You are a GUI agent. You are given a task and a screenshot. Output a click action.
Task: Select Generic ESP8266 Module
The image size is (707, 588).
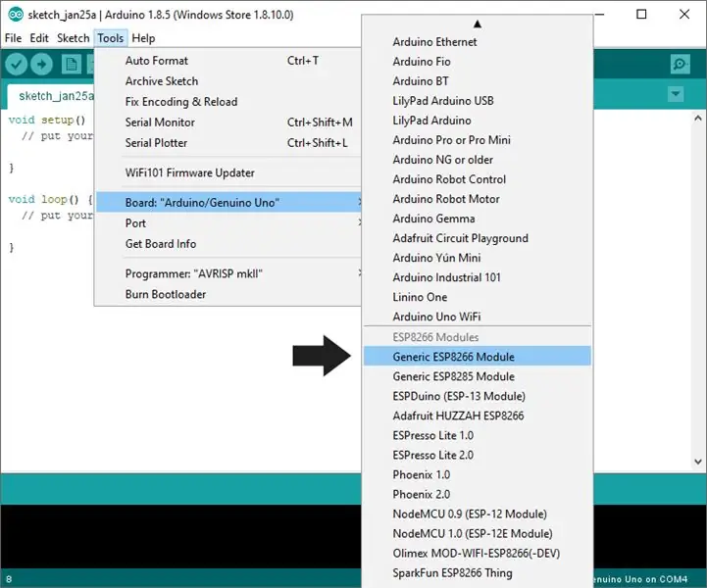click(477, 357)
